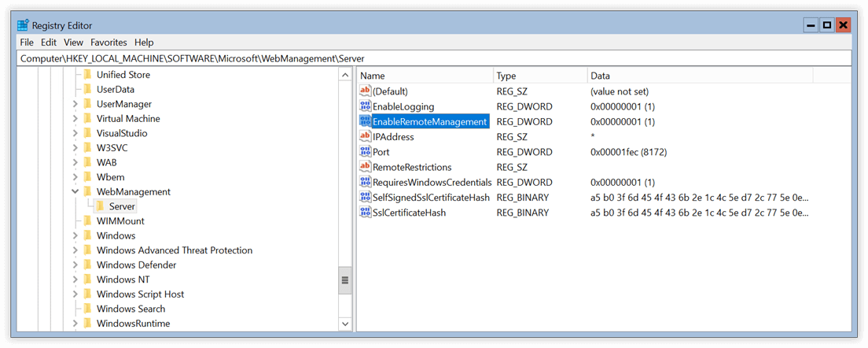The height and width of the screenshot is (348, 868).
Task: Open the Edit menu
Action: [49, 42]
